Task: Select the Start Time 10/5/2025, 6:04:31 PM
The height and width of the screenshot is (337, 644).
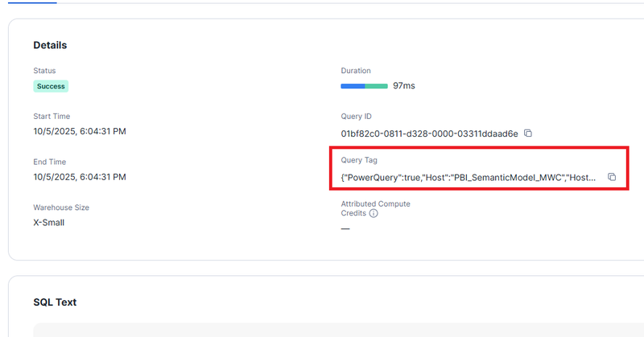Action: coord(80,131)
